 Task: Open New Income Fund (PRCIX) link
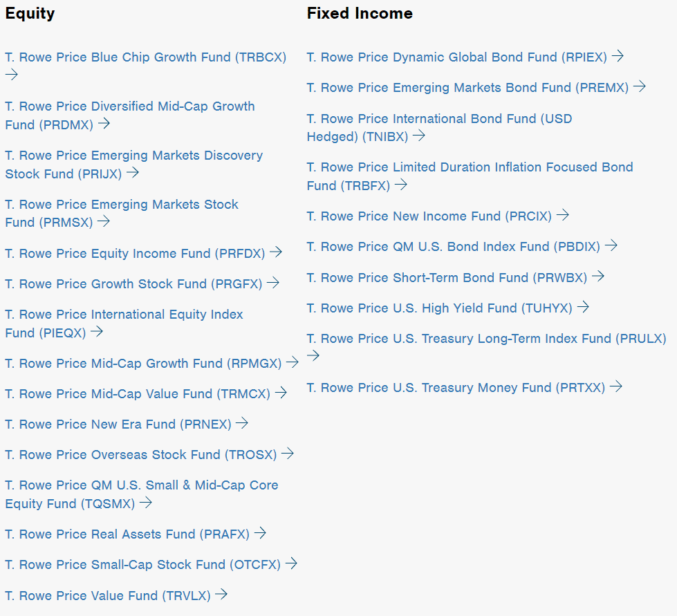click(429, 216)
